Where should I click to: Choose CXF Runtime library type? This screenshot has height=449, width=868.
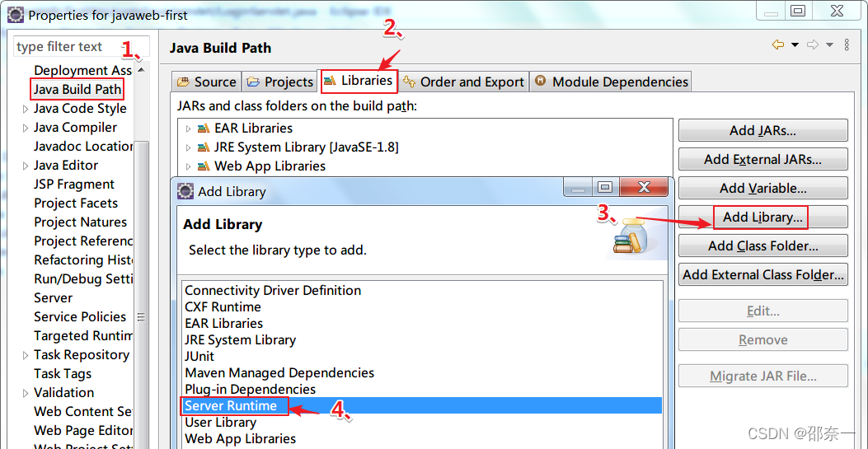tap(422, 307)
